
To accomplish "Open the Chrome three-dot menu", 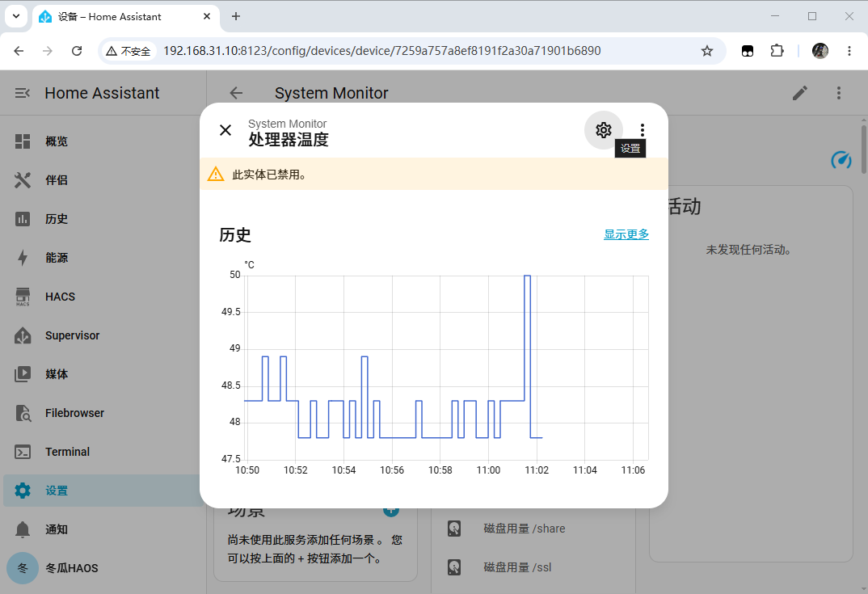I will click(849, 51).
